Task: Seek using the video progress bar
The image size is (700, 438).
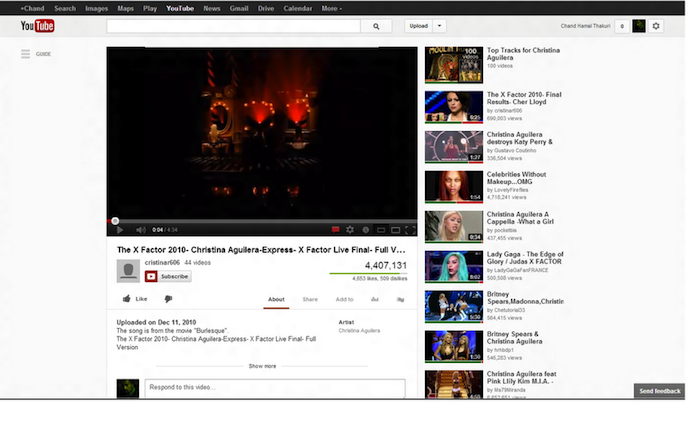Action: point(262,220)
